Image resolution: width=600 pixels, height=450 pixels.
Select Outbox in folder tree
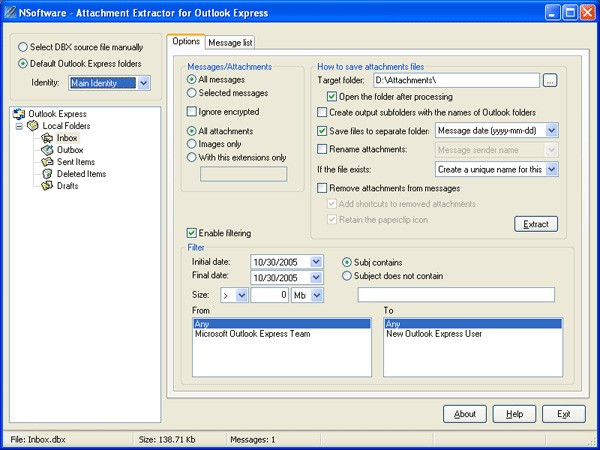[70, 150]
